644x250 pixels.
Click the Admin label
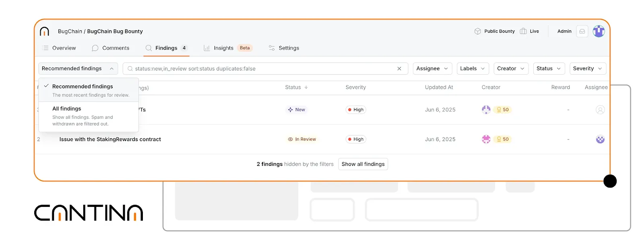564,31
